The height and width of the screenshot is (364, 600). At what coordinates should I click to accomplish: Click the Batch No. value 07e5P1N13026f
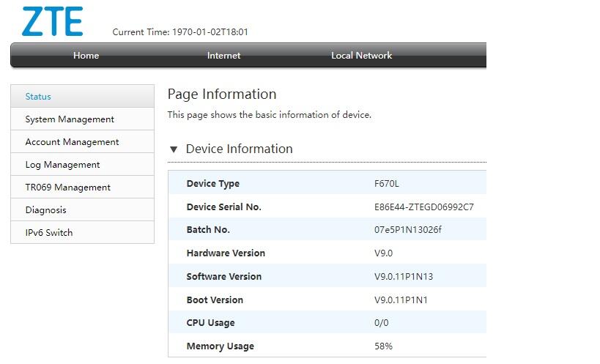pos(407,230)
